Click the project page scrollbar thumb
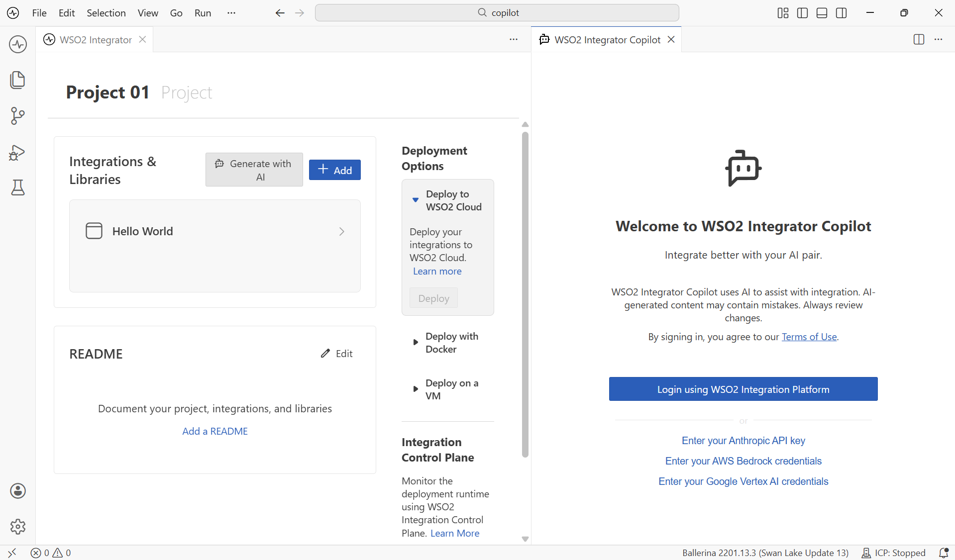This screenshot has width=955, height=560. [525, 294]
